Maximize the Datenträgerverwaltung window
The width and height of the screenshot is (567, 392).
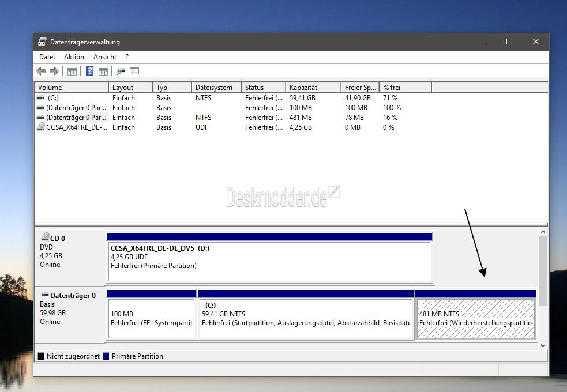(509, 42)
